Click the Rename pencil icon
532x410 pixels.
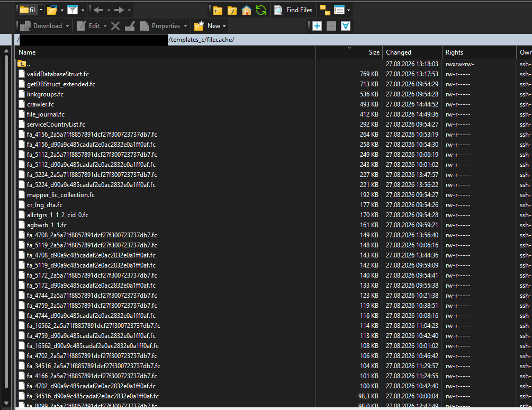(x=130, y=26)
